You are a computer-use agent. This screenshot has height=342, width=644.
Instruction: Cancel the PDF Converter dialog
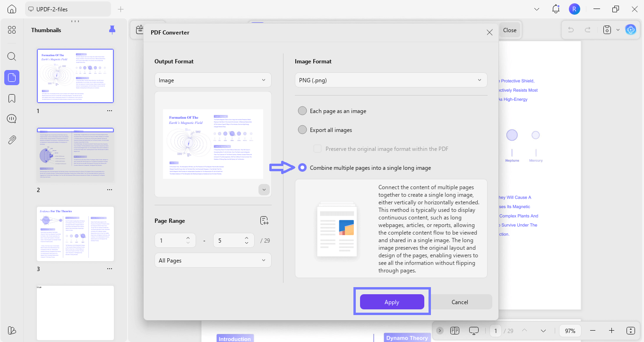pyautogui.click(x=459, y=302)
